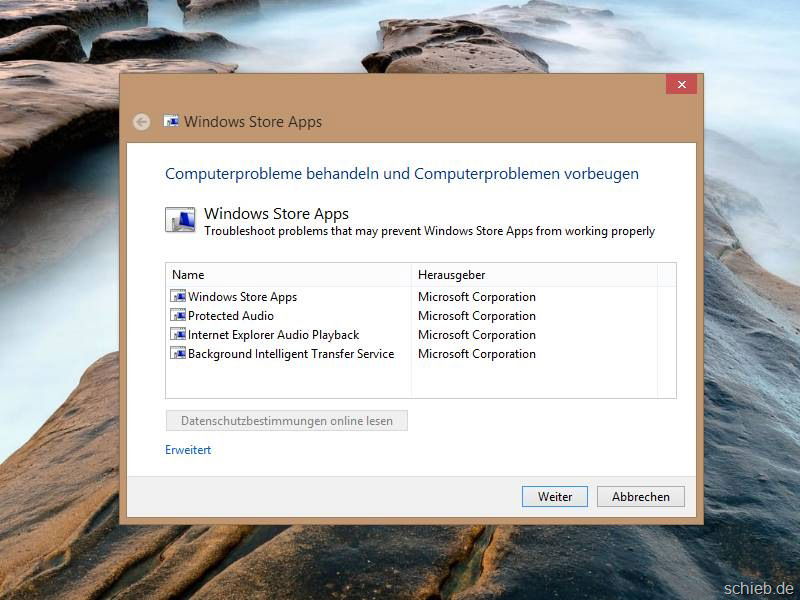Screen dimensions: 800x600
Task: Click the heading Computerprobleme behandeln und Computerproblemen vorbeugen
Action: pyautogui.click(x=402, y=174)
